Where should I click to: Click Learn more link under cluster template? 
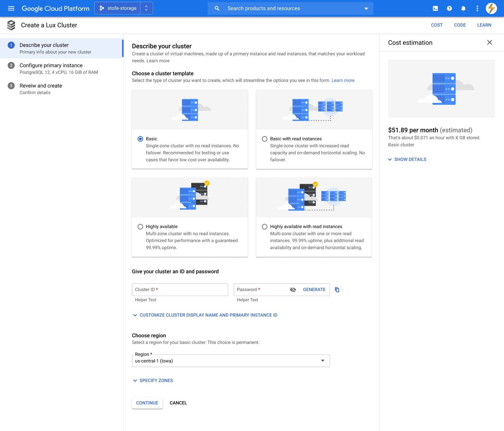click(343, 80)
